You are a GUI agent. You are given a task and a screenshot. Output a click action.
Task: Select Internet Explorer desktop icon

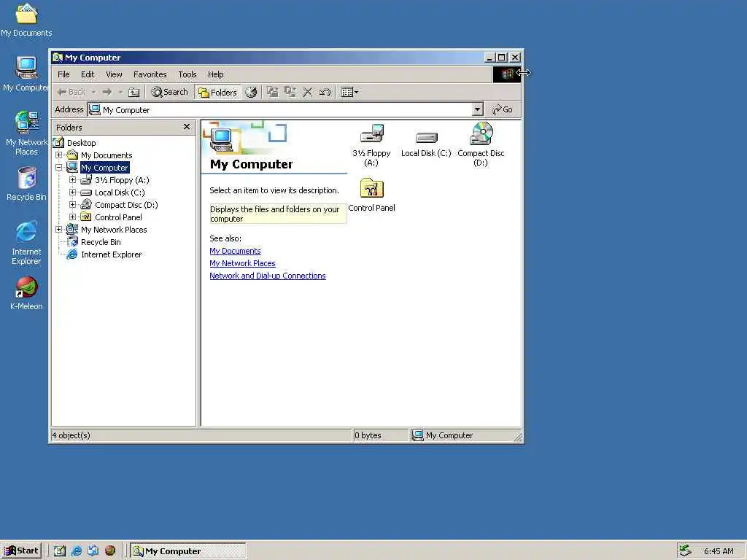[x=26, y=243]
